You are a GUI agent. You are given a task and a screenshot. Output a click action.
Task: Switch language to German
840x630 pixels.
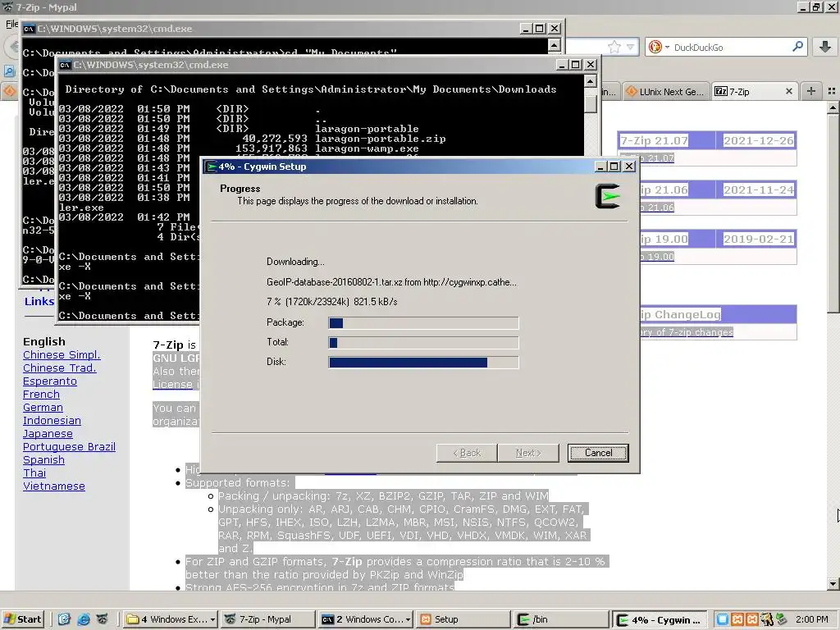tap(43, 407)
